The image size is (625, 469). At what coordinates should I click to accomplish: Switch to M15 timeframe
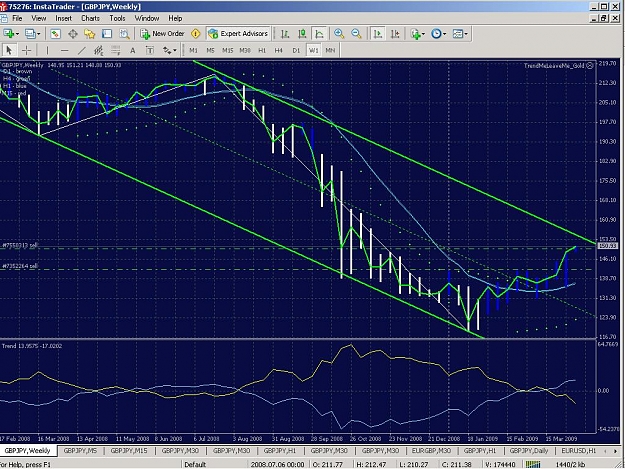pyautogui.click(x=227, y=50)
